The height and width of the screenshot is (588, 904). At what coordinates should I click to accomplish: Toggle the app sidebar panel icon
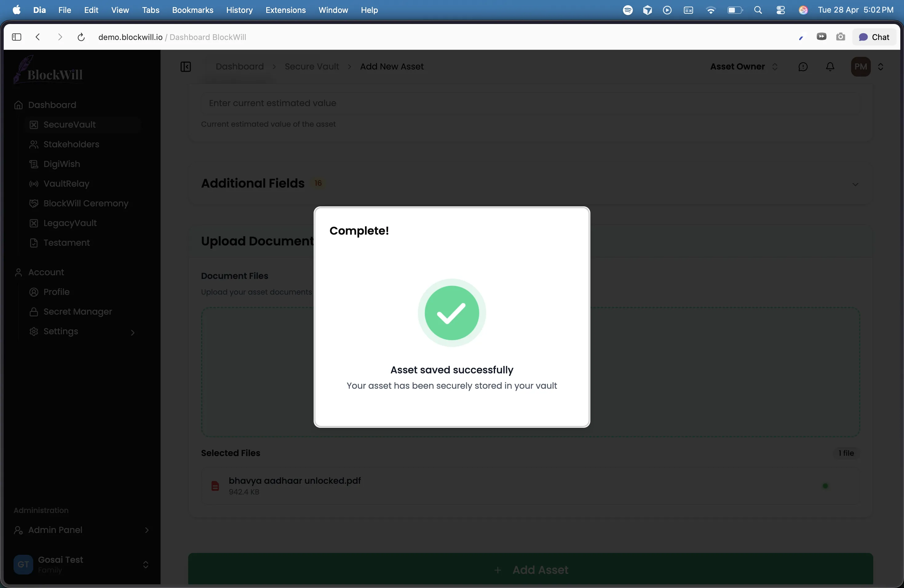click(185, 67)
